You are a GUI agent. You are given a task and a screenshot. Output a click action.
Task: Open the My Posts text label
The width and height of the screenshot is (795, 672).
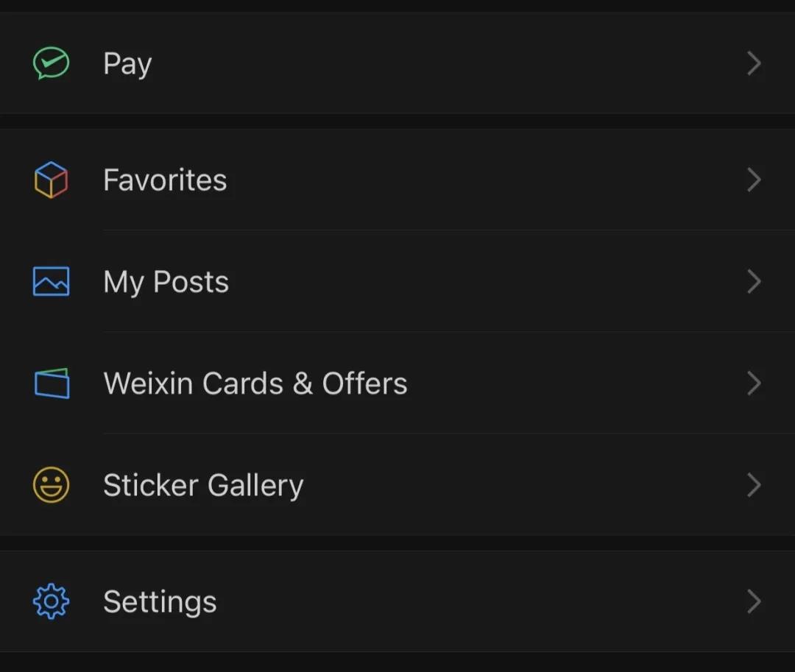[x=166, y=282]
